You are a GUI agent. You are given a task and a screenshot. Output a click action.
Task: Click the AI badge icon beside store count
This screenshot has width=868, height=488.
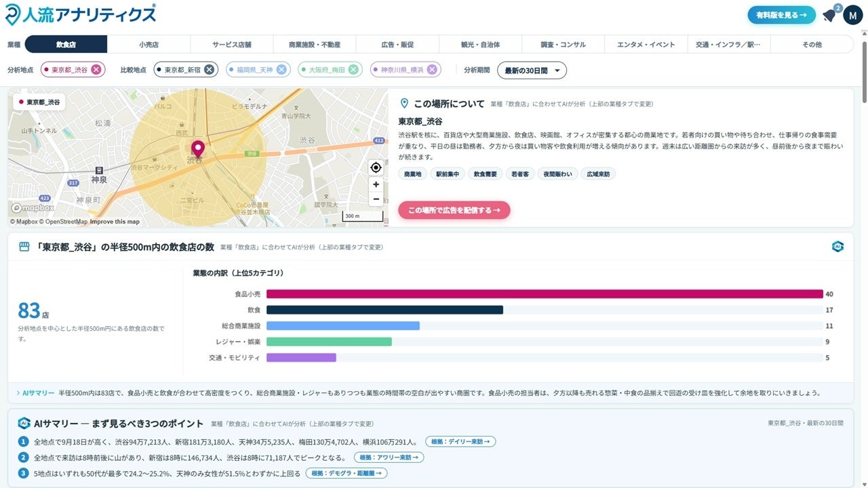tap(837, 247)
